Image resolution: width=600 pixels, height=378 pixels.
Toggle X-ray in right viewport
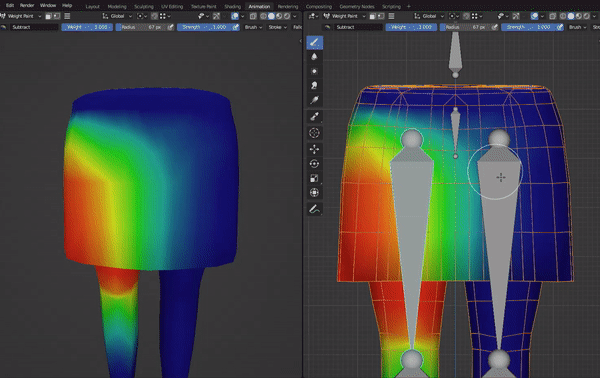pyautogui.click(x=553, y=16)
